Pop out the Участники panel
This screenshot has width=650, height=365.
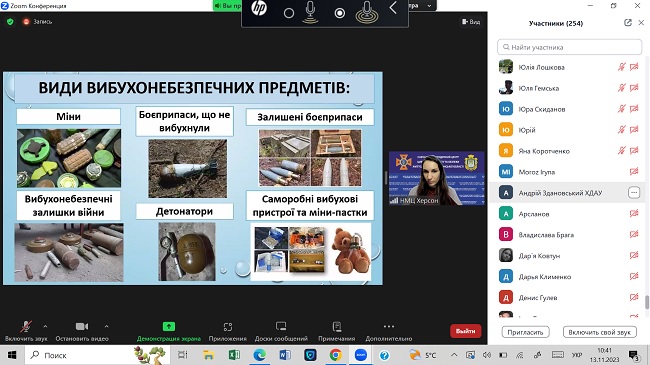pos(628,23)
